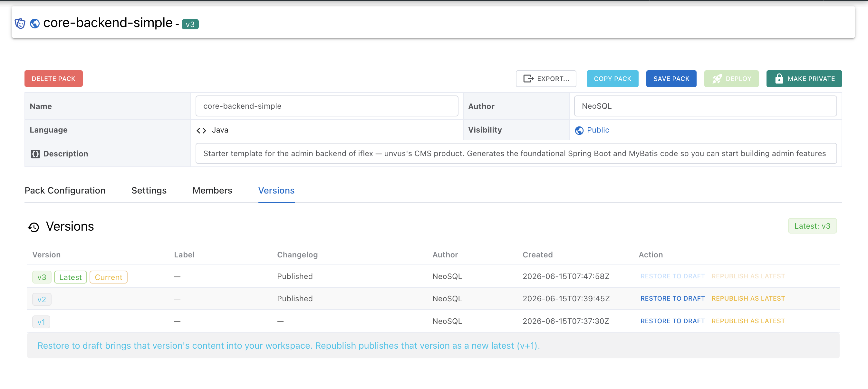
Task: Click the date 2026-06-15T07:37:30Z
Action: pyautogui.click(x=566, y=322)
